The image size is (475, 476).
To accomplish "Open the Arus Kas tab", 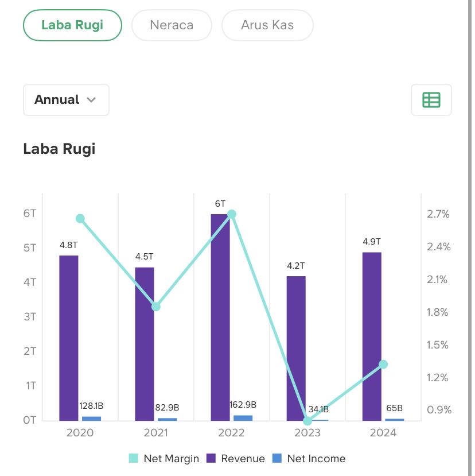I will [267, 25].
